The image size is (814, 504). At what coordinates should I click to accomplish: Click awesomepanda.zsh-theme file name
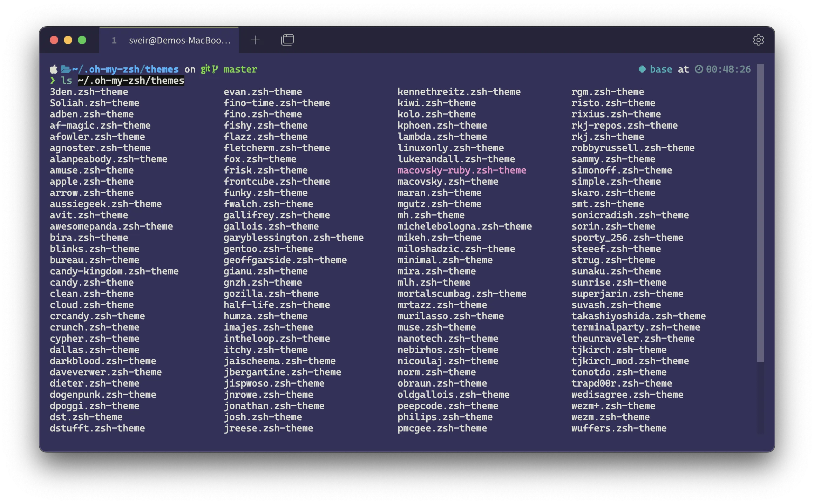click(111, 226)
